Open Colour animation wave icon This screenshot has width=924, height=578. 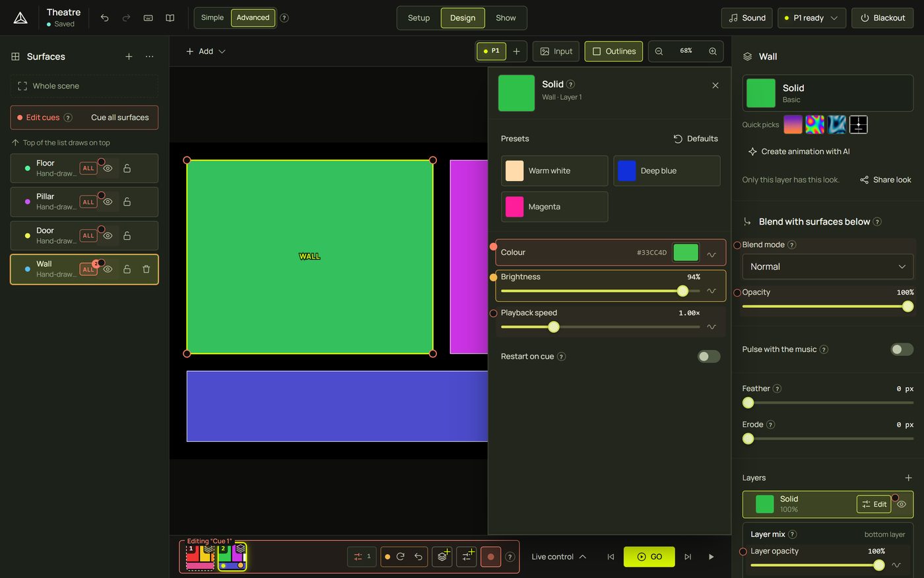click(711, 254)
